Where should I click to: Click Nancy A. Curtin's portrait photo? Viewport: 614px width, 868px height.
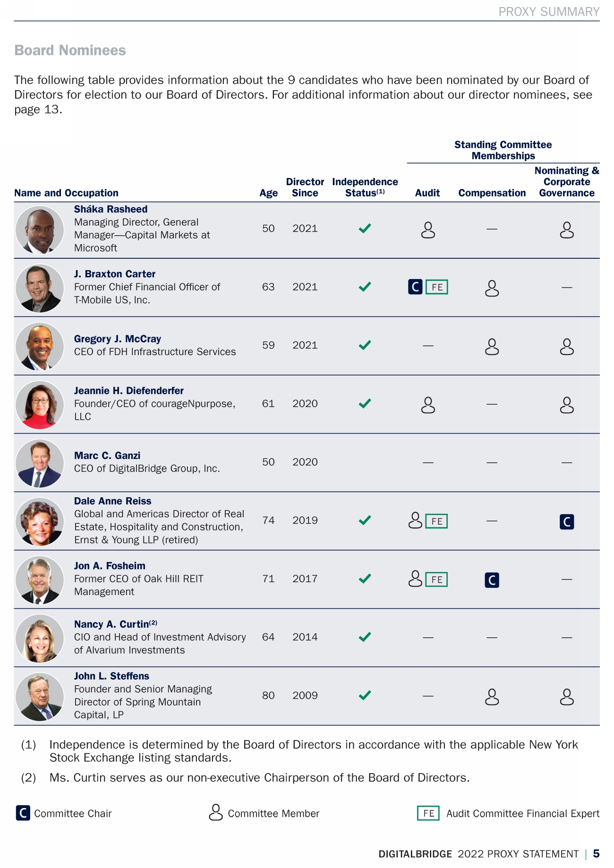point(40,638)
